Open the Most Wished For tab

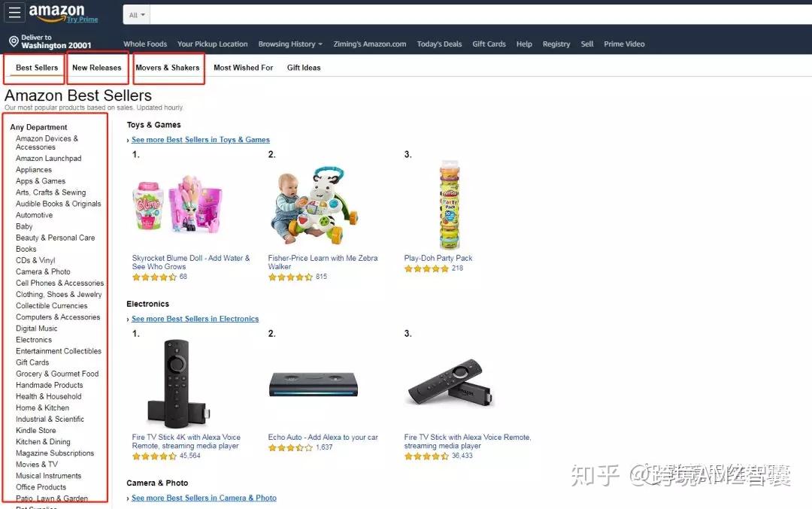244,68
